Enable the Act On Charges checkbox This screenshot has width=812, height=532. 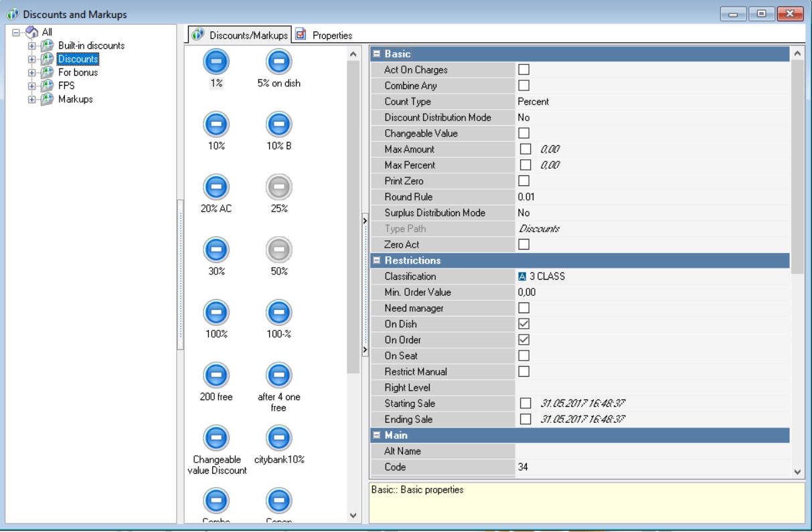tap(524, 70)
